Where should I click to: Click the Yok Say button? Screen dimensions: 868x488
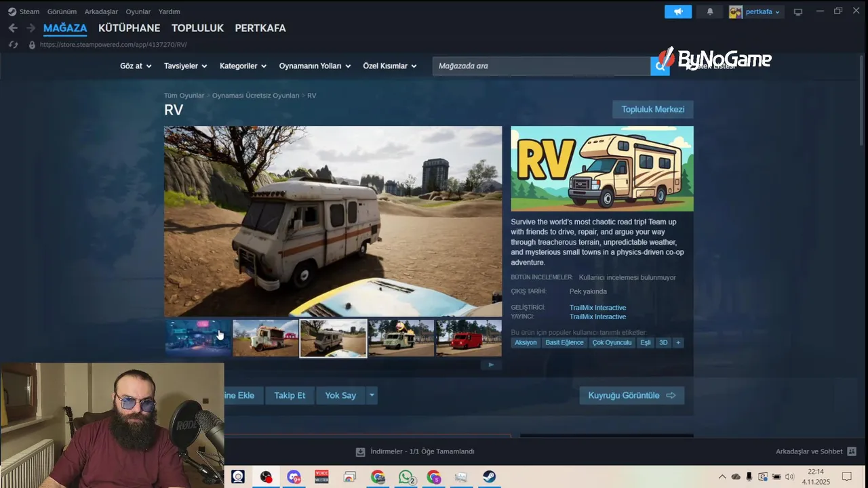tap(340, 395)
